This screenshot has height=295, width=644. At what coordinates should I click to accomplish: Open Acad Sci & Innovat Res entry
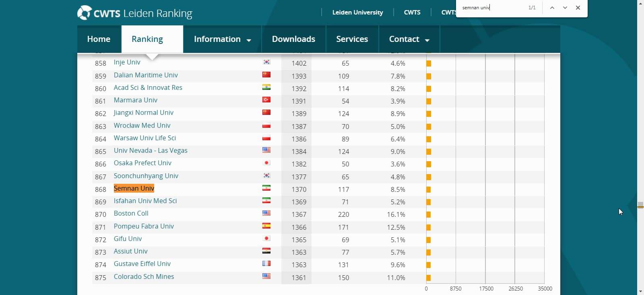[x=148, y=87]
